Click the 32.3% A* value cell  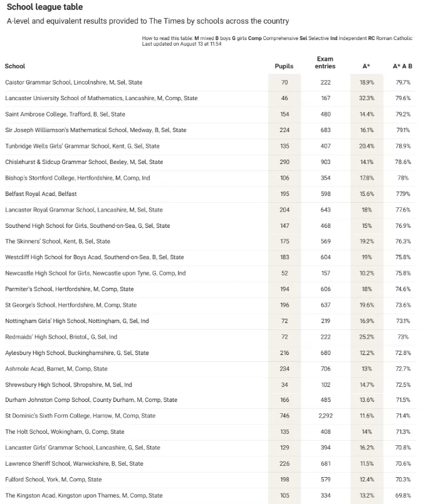367,98
